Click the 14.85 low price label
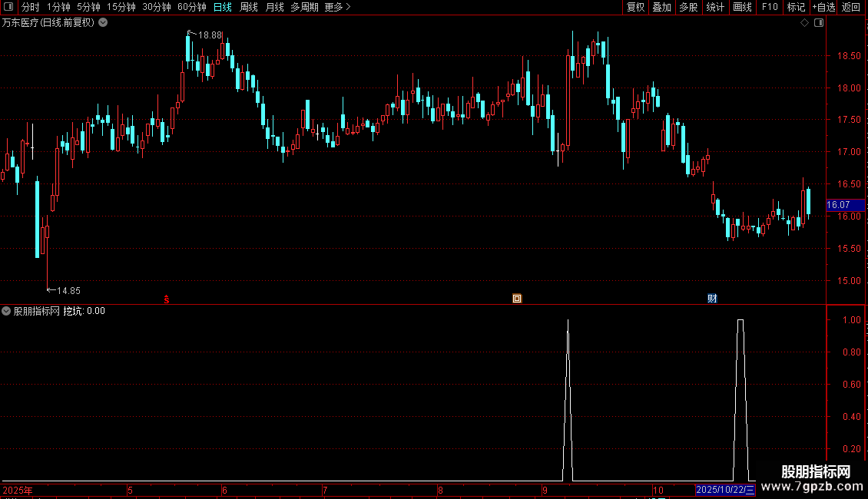Viewport: 868px width, 499px height. (68, 290)
